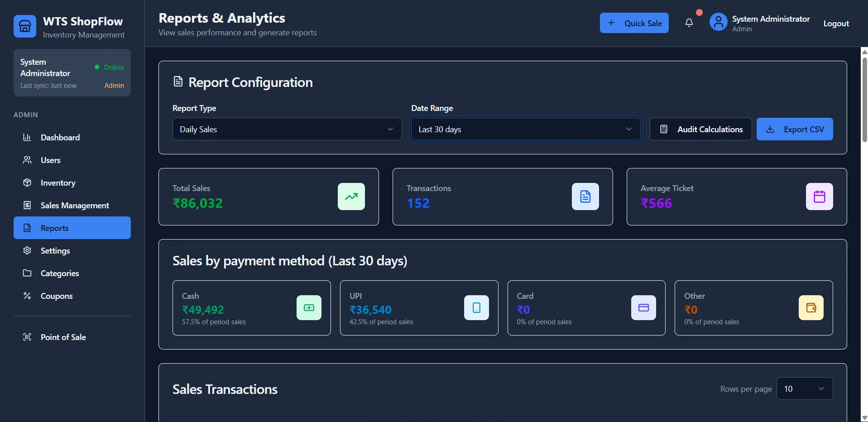Screen dimensions: 868x422
Task: Click the Card credit-card icon
Action: point(643,308)
